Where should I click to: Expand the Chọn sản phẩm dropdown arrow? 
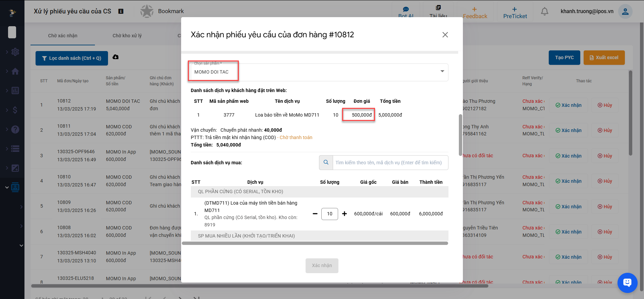(x=442, y=71)
